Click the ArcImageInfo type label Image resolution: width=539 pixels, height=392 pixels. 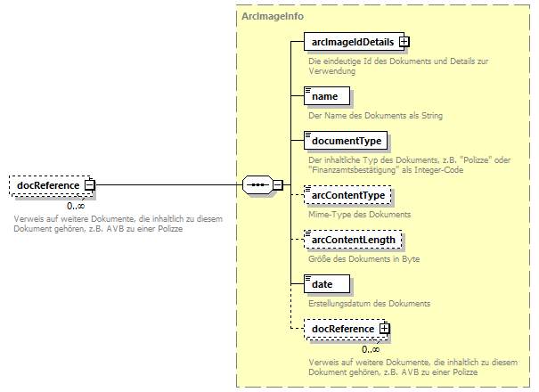click(272, 17)
